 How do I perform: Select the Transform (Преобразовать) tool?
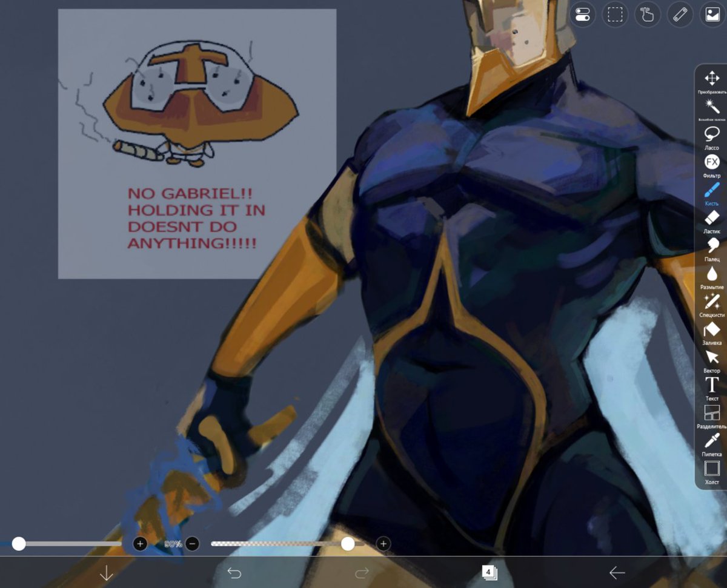pyautogui.click(x=712, y=83)
